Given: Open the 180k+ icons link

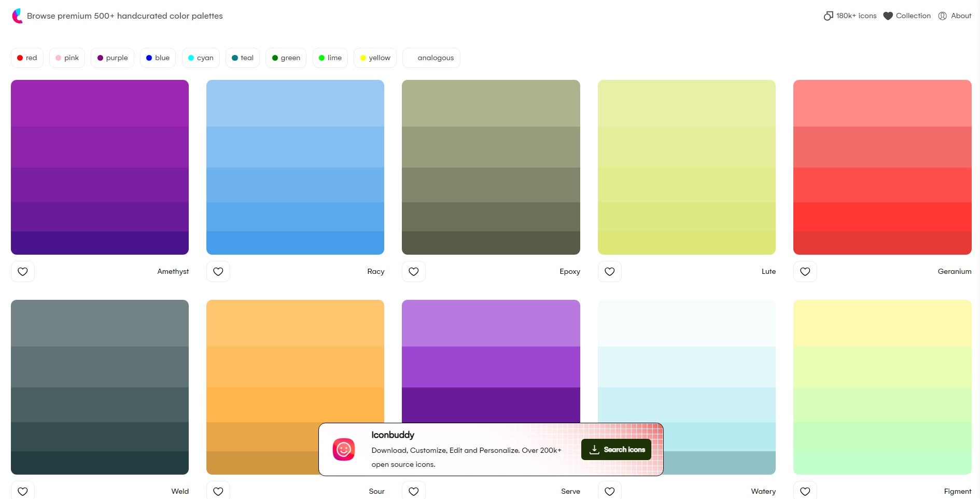Looking at the screenshot, I should tap(850, 16).
